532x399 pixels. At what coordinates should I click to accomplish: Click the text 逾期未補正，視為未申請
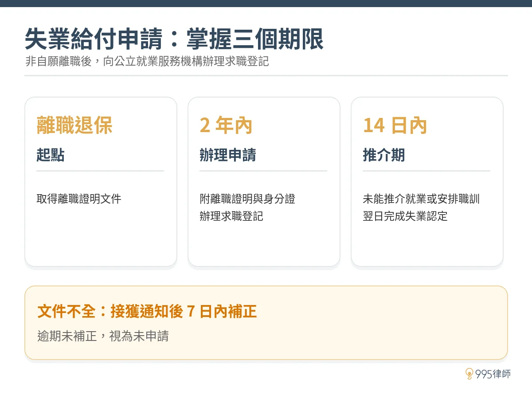[x=103, y=336]
